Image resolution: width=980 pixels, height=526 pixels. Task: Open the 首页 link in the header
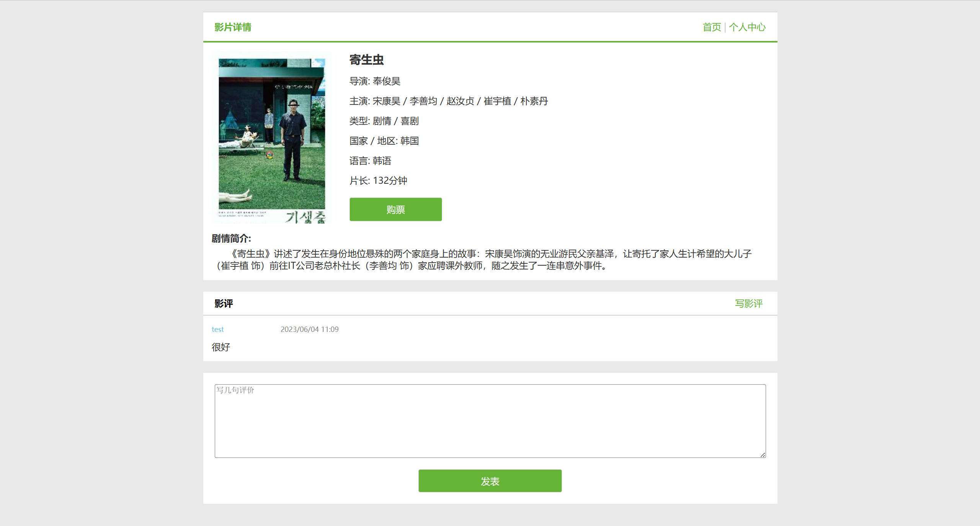712,27
